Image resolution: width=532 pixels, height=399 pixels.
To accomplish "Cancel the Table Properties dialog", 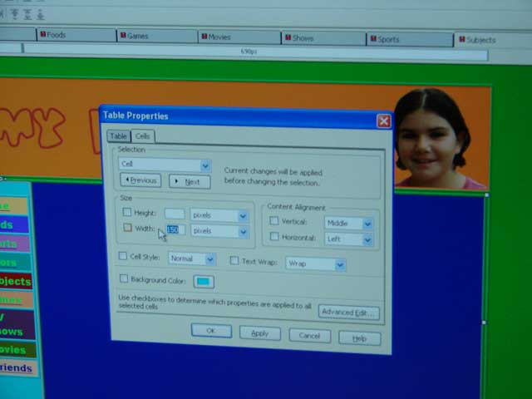I will [x=309, y=336].
